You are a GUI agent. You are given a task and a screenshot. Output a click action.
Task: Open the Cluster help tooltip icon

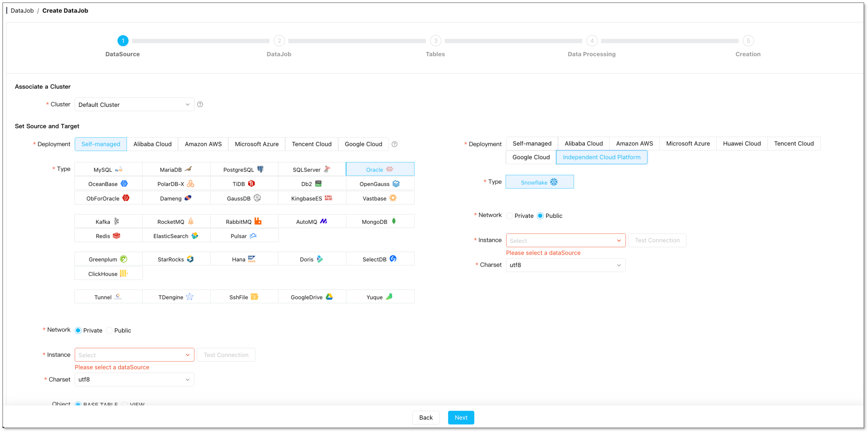(x=200, y=104)
